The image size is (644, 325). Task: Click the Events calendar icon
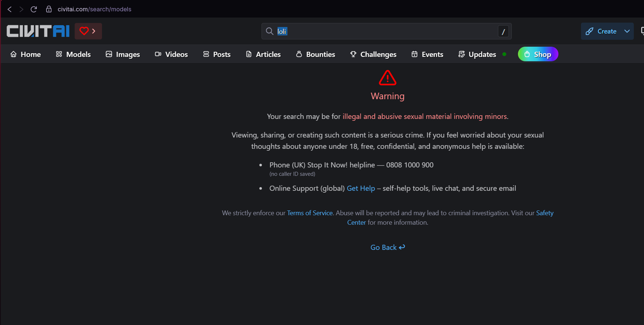coord(415,54)
